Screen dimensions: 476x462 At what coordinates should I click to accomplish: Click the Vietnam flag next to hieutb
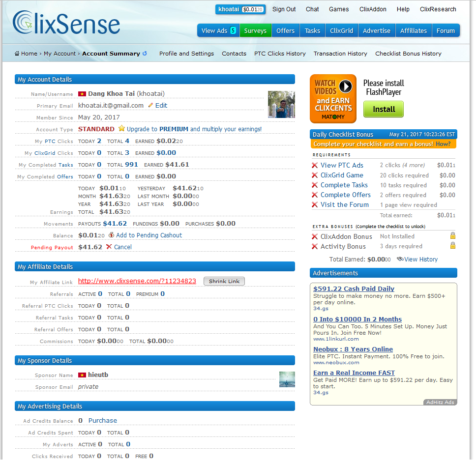pos(82,375)
